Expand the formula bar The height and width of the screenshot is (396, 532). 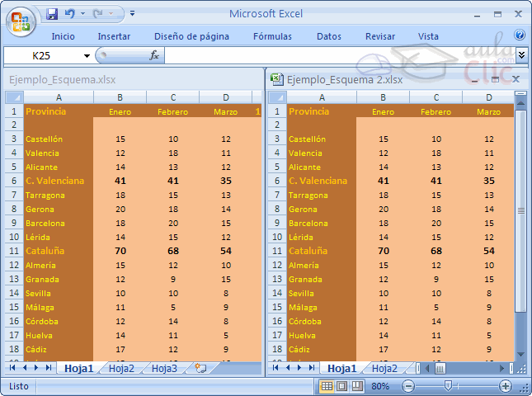(x=521, y=55)
